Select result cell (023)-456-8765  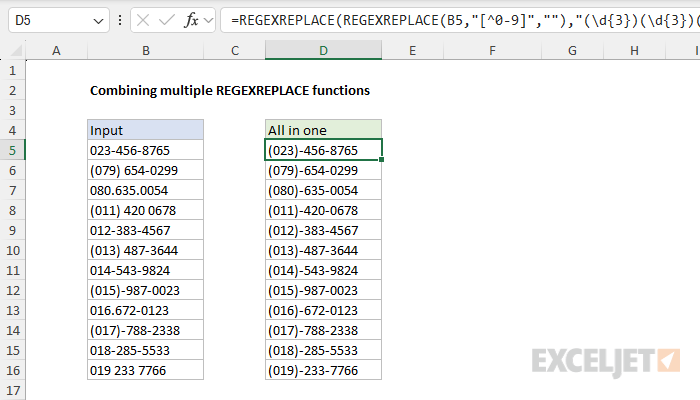323,150
